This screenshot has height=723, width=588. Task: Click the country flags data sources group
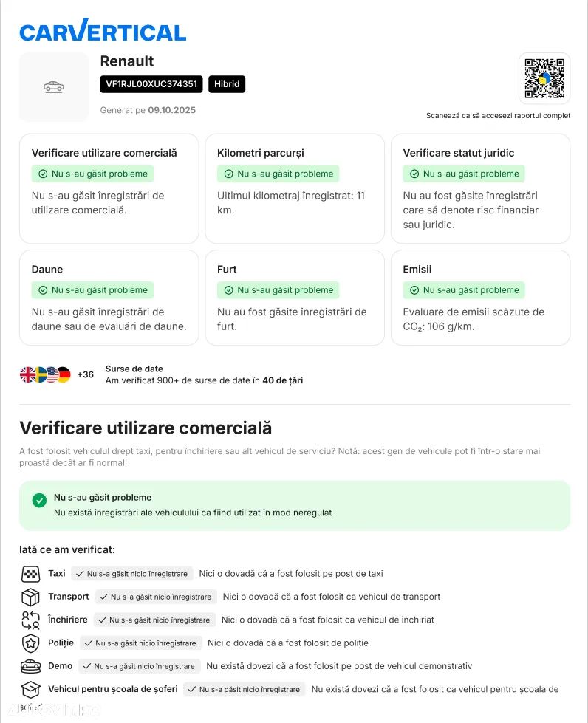click(45, 374)
